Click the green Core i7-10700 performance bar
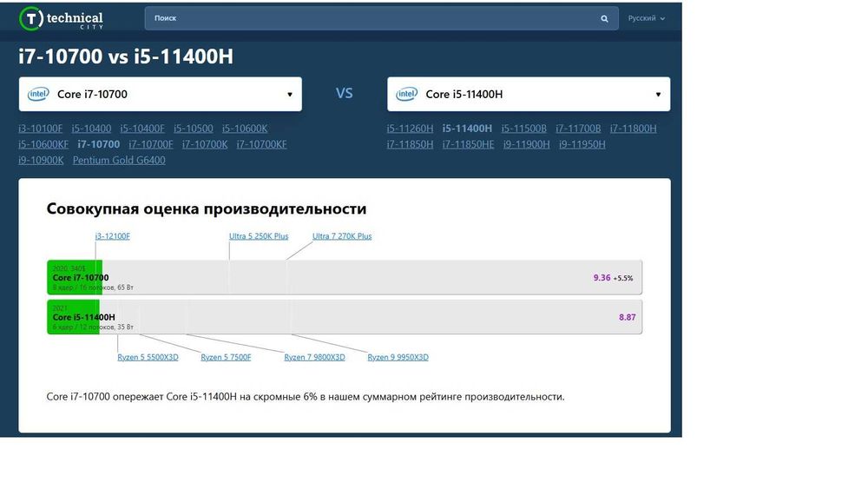 click(75, 277)
